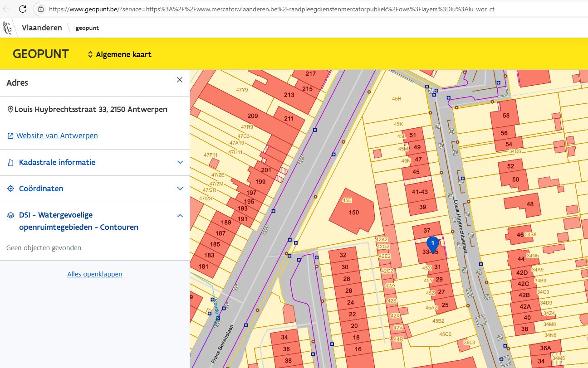
Task: Click the Coördinaten crosshair icon
Action: pyautogui.click(x=10, y=189)
